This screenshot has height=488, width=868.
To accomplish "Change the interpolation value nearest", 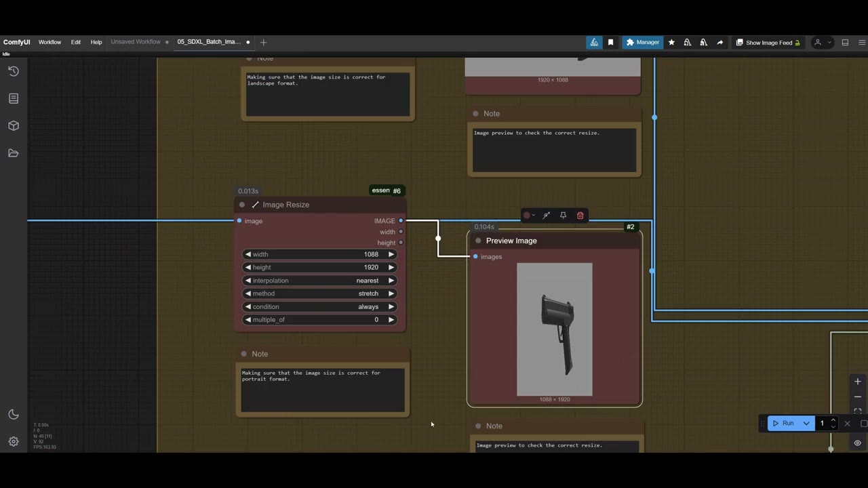I will point(319,281).
